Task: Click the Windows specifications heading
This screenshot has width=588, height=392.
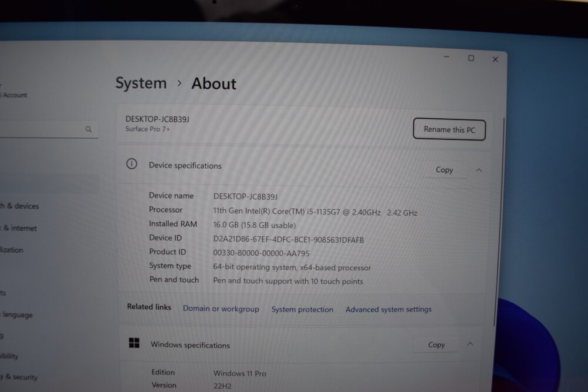Action: point(190,345)
